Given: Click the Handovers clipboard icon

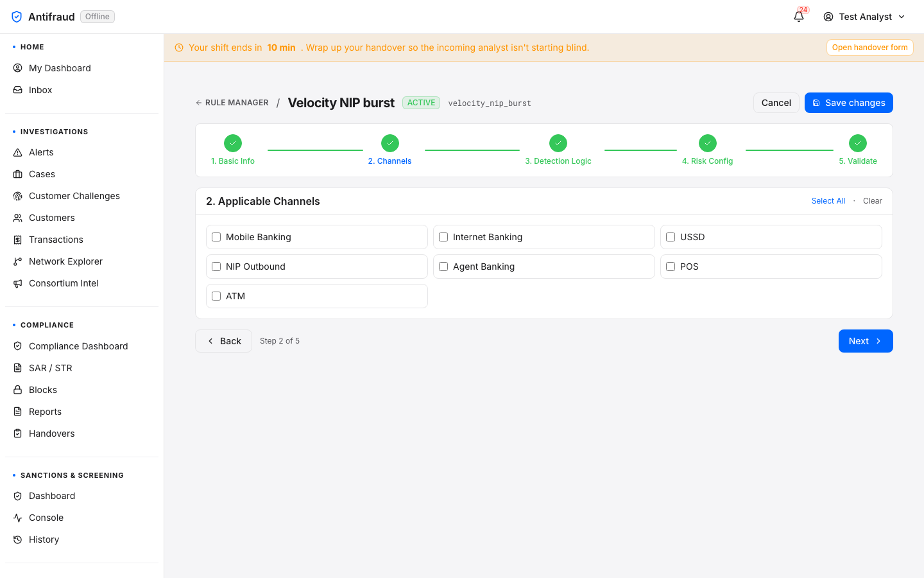Looking at the screenshot, I should [18, 433].
